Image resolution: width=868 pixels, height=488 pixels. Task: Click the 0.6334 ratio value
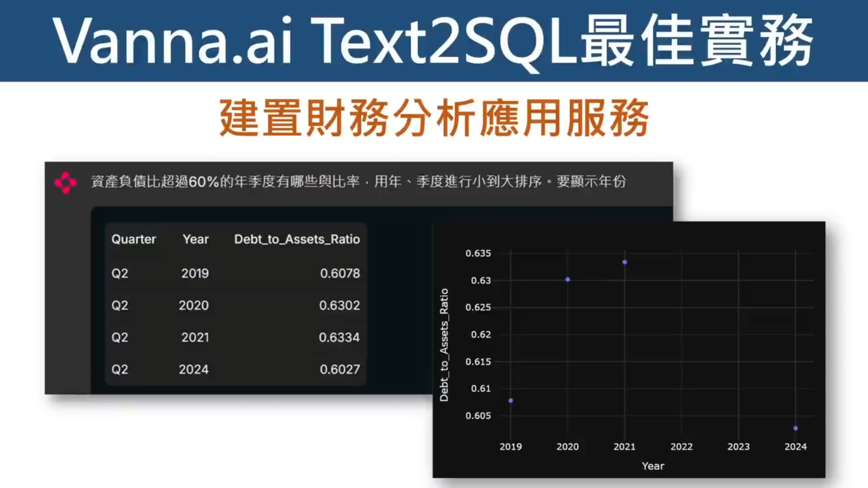tap(339, 338)
